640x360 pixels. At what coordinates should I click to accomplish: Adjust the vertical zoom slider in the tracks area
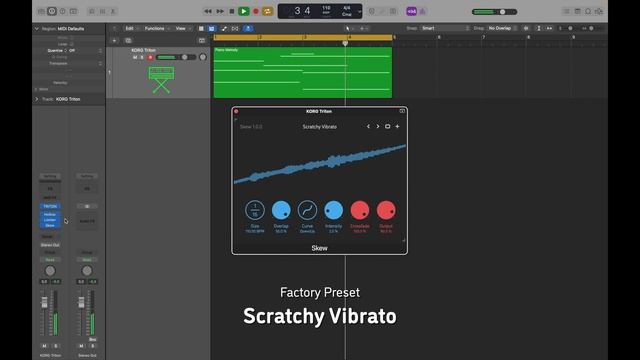coord(568,29)
